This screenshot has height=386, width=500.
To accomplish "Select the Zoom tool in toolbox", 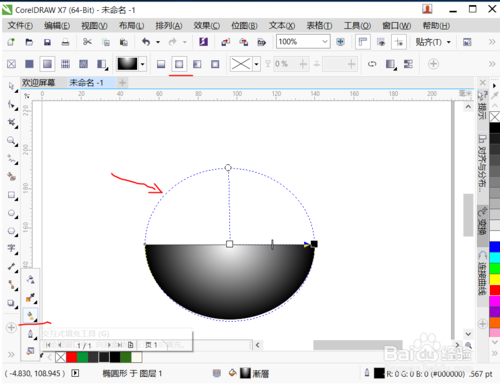I will coord(12,141).
